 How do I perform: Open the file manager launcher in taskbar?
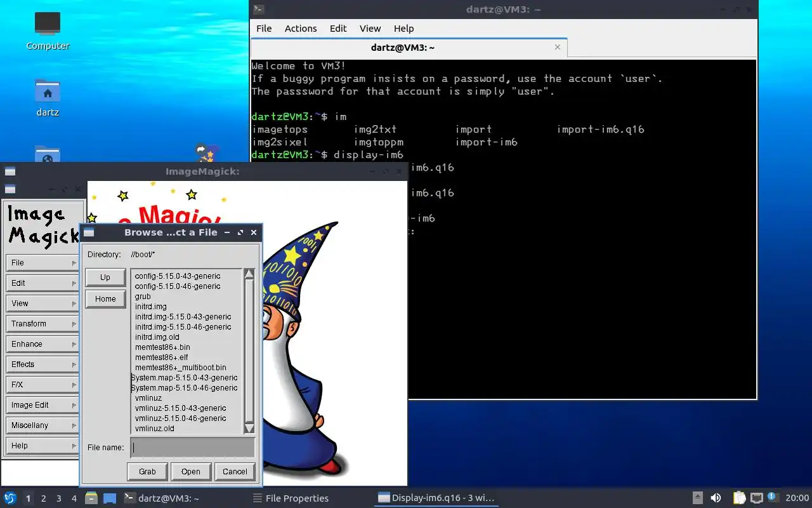pyautogui.click(x=91, y=498)
